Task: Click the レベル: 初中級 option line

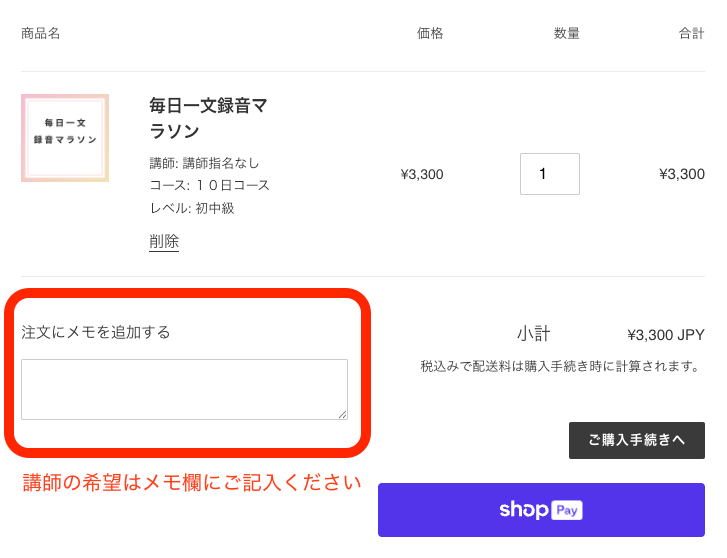Action: pos(191,208)
